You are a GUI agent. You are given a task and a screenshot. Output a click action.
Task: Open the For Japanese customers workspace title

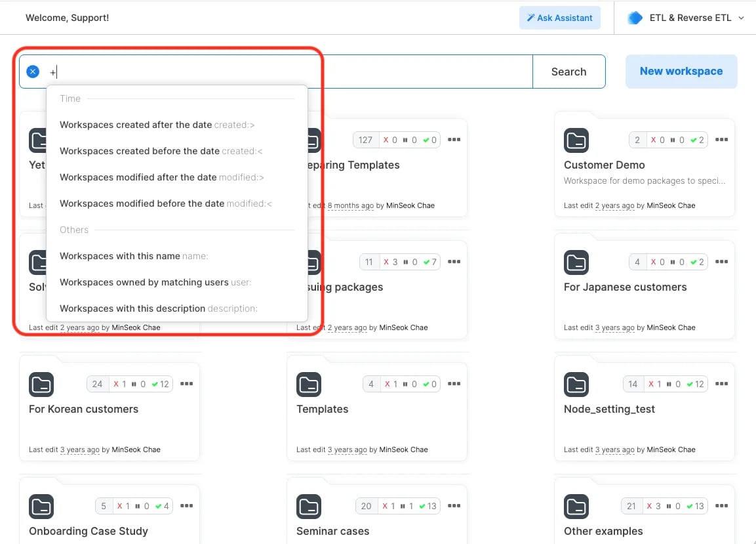[x=625, y=287]
